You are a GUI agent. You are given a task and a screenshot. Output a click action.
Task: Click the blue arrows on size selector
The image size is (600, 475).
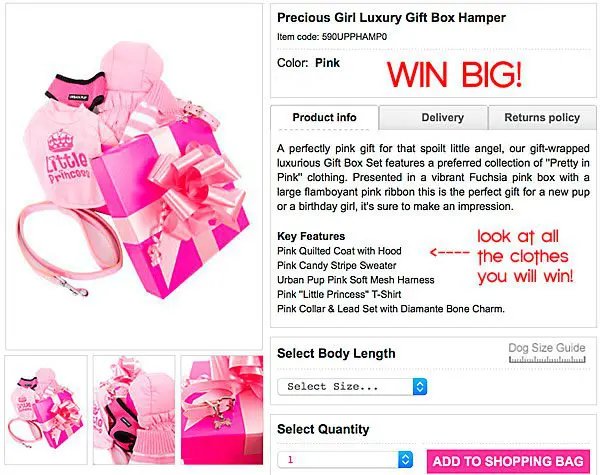point(420,387)
